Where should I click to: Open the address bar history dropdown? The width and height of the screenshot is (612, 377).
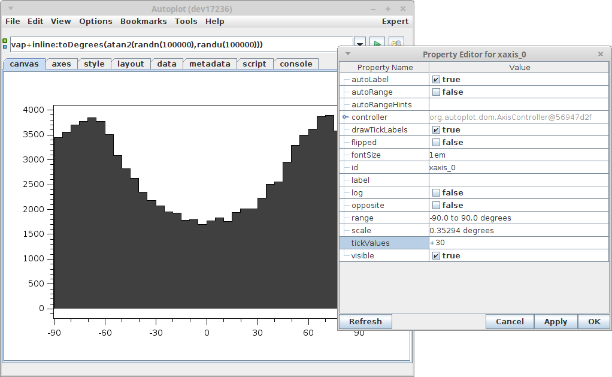[360, 43]
